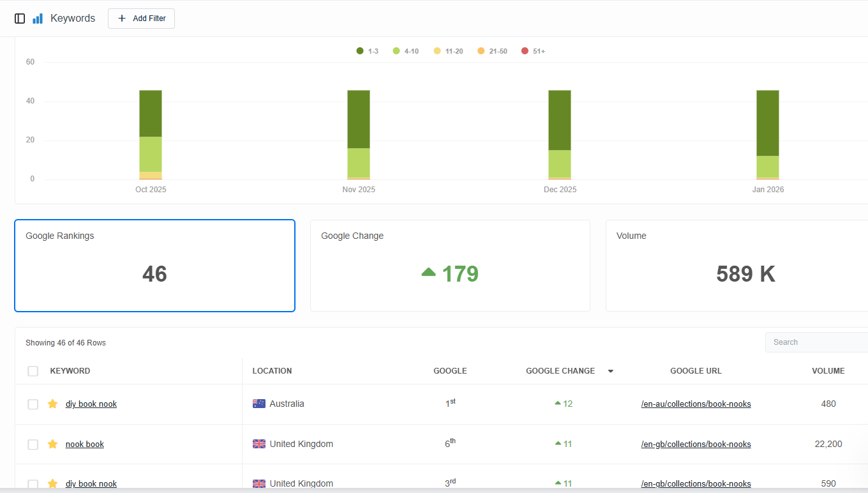Click the 22,200 volume value
Image resolution: width=868 pixels, height=493 pixels.
pos(828,444)
